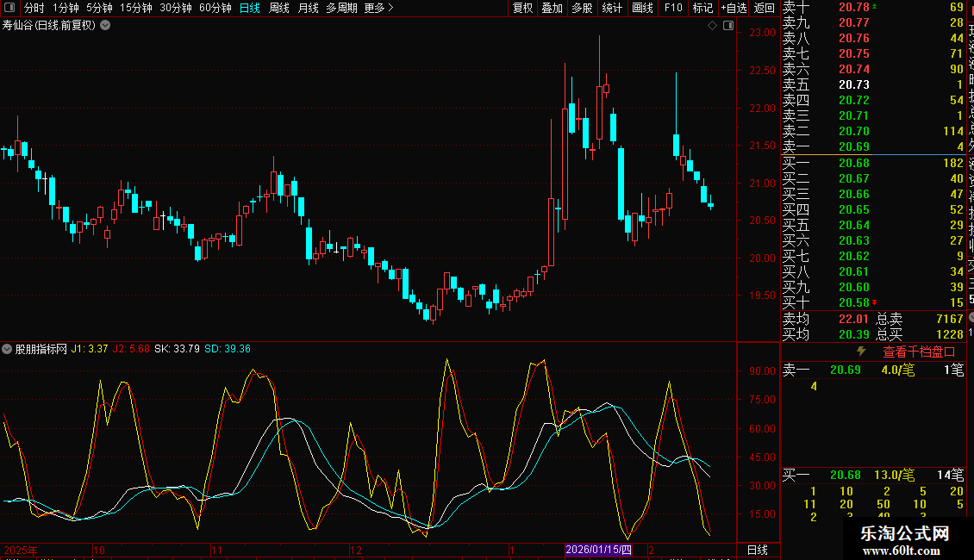Select the 卖三 row at 20.71
The image size is (974, 560).
[x=873, y=115]
